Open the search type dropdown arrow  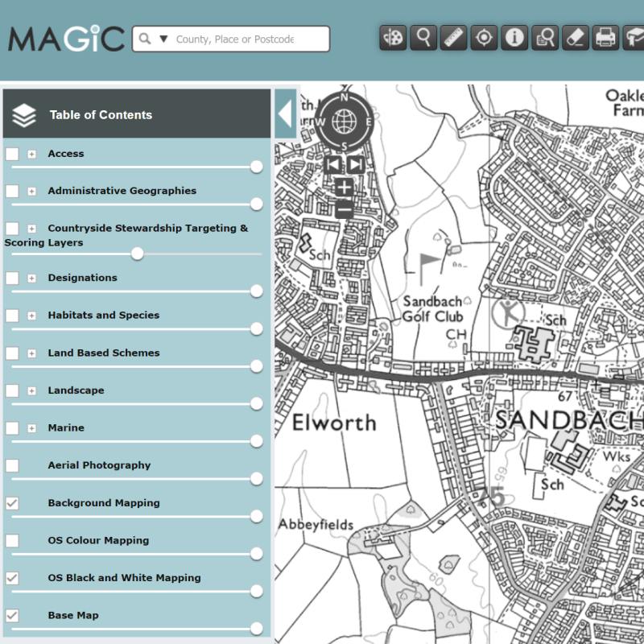click(163, 39)
